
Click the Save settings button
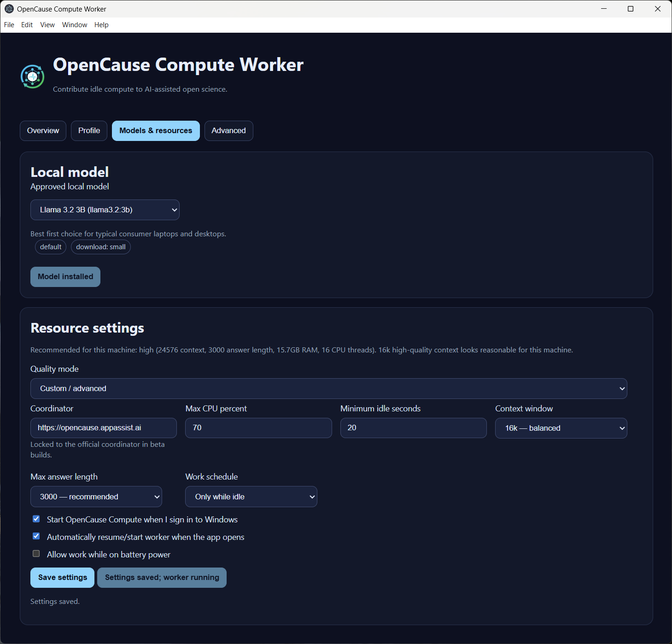pyautogui.click(x=63, y=578)
